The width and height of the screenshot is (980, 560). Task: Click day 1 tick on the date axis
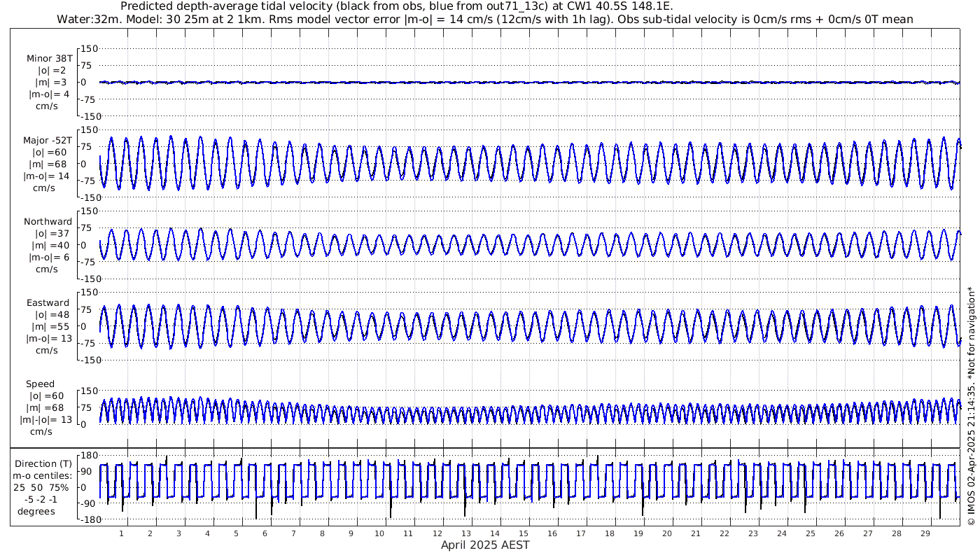(x=121, y=533)
